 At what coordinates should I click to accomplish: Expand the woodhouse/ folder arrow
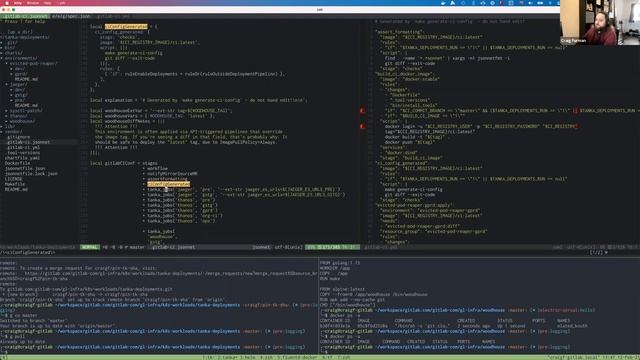(x=7, y=121)
